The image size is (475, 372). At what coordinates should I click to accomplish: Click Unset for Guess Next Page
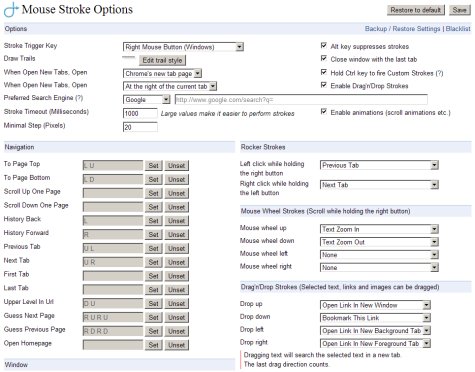click(177, 318)
